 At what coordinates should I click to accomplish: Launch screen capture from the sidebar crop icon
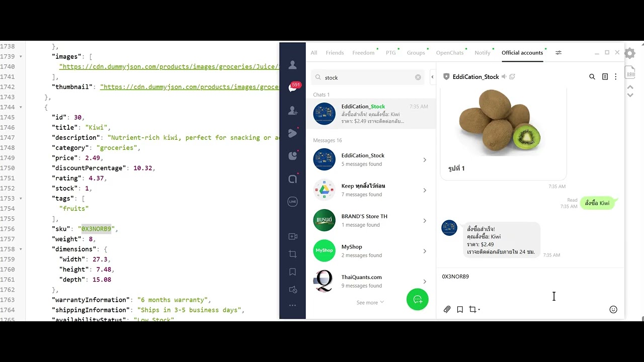pos(293,254)
